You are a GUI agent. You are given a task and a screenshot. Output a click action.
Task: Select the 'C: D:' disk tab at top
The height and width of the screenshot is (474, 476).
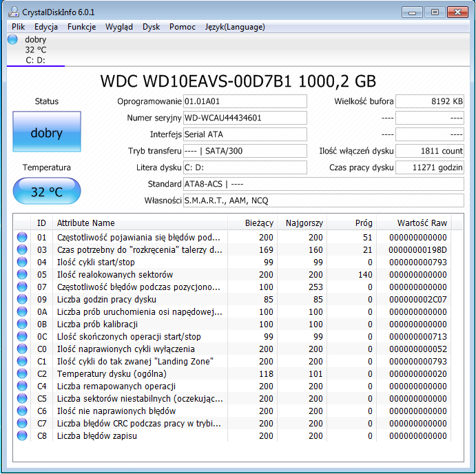tap(36, 50)
